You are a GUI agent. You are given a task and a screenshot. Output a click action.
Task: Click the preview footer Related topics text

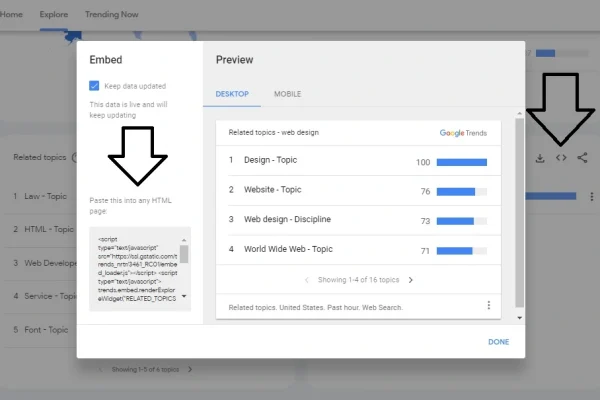(x=316, y=307)
